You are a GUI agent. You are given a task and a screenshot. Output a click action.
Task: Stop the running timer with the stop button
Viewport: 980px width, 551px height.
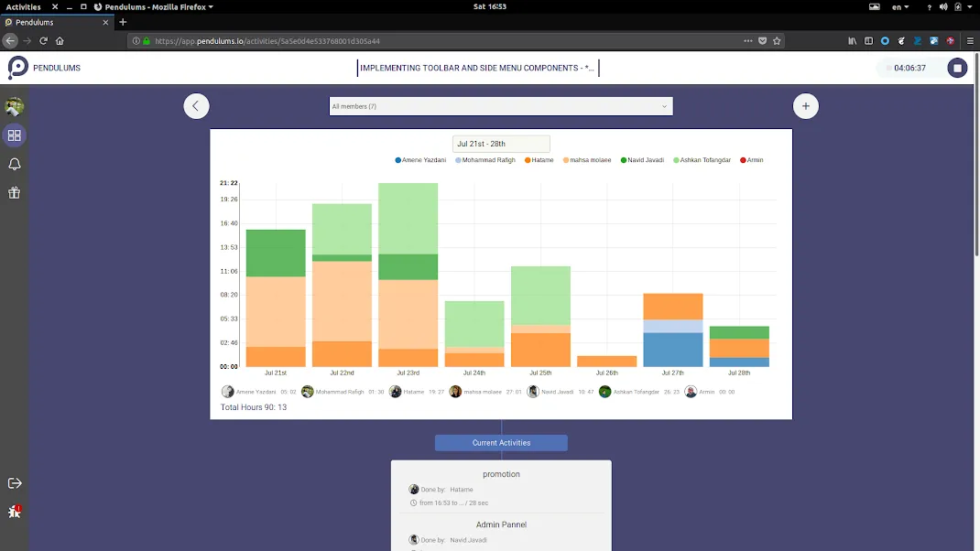point(956,67)
